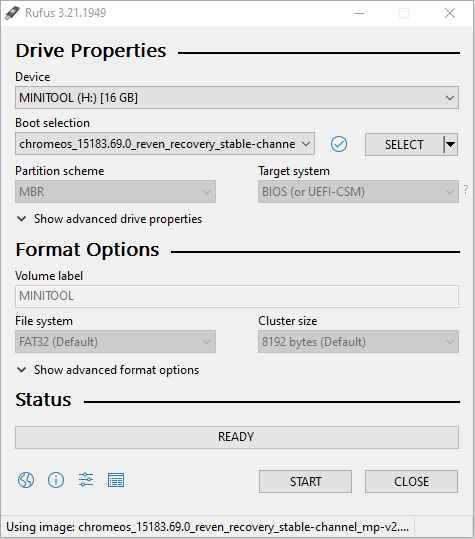Open language selection globe icon

point(26,480)
